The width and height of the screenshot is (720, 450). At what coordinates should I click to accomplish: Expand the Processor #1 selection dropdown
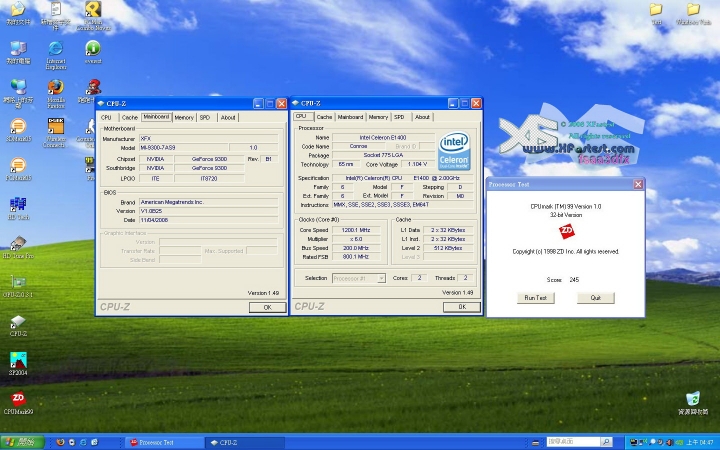point(381,278)
